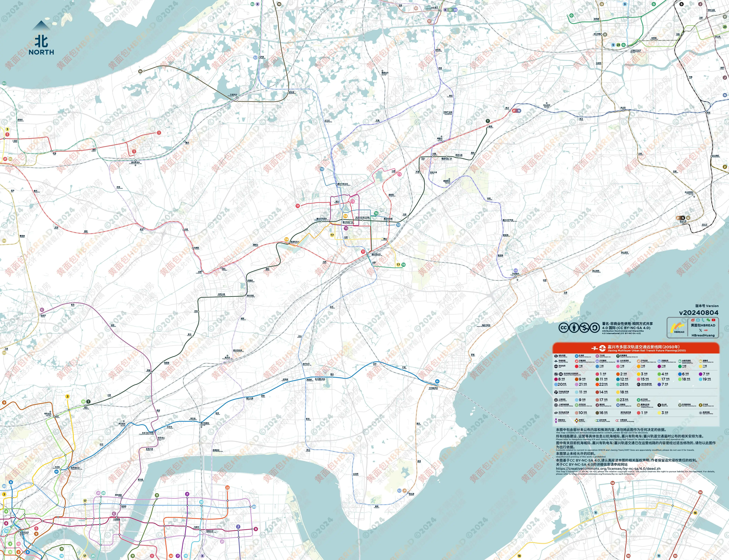Click the T1 badge at the line's west end

click(298, 206)
